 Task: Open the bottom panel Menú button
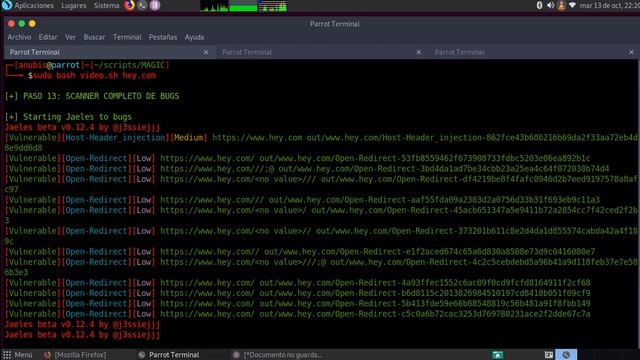pos(18,355)
